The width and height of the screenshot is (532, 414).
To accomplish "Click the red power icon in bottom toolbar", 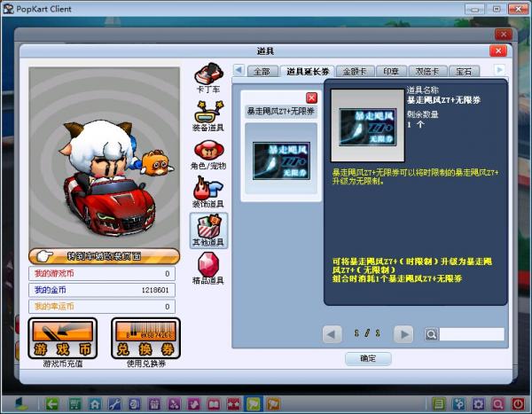I will click(518, 404).
